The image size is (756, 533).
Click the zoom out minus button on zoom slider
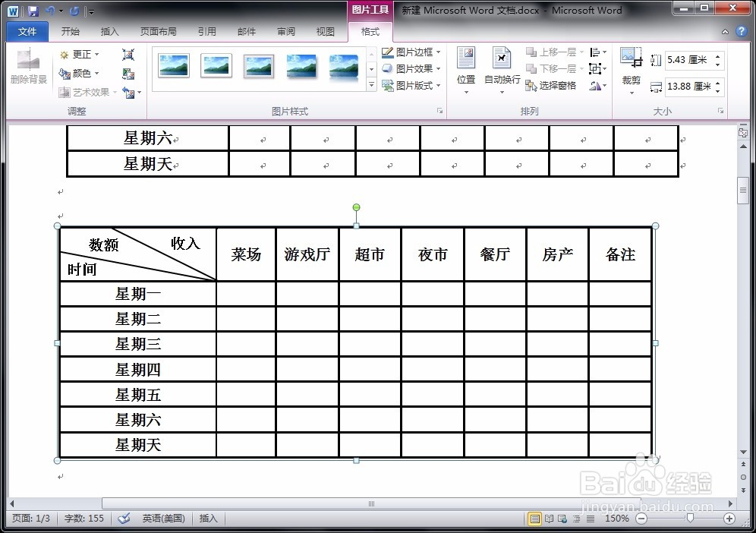[x=641, y=519]
